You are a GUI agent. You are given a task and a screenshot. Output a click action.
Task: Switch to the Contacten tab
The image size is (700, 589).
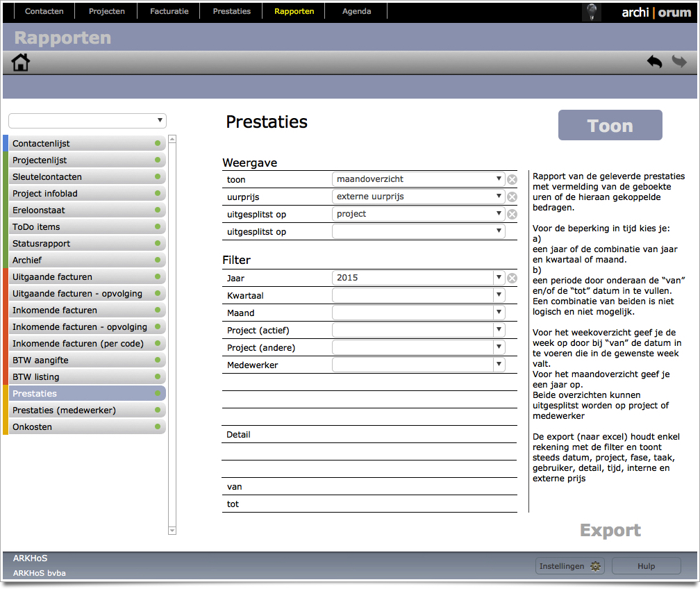pos(44,11)
